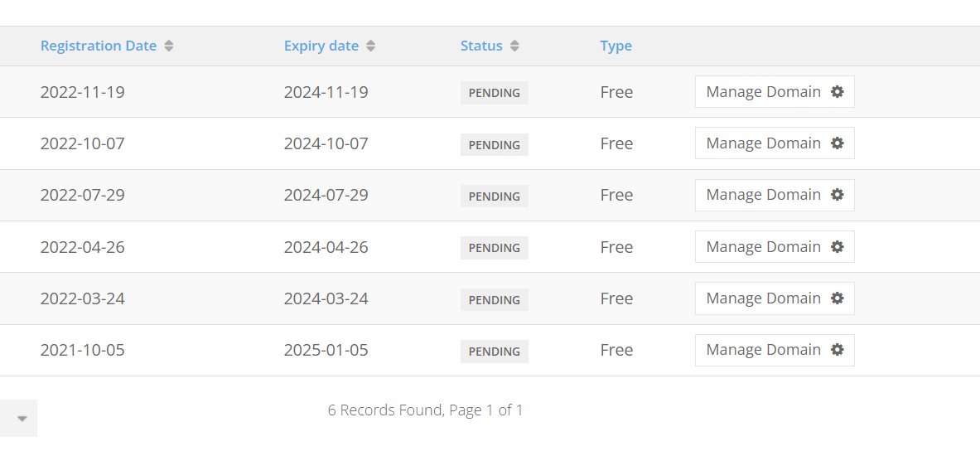Sort by Expiry date column header
This screenshot has width=980, height=456.
click(321, 46)
